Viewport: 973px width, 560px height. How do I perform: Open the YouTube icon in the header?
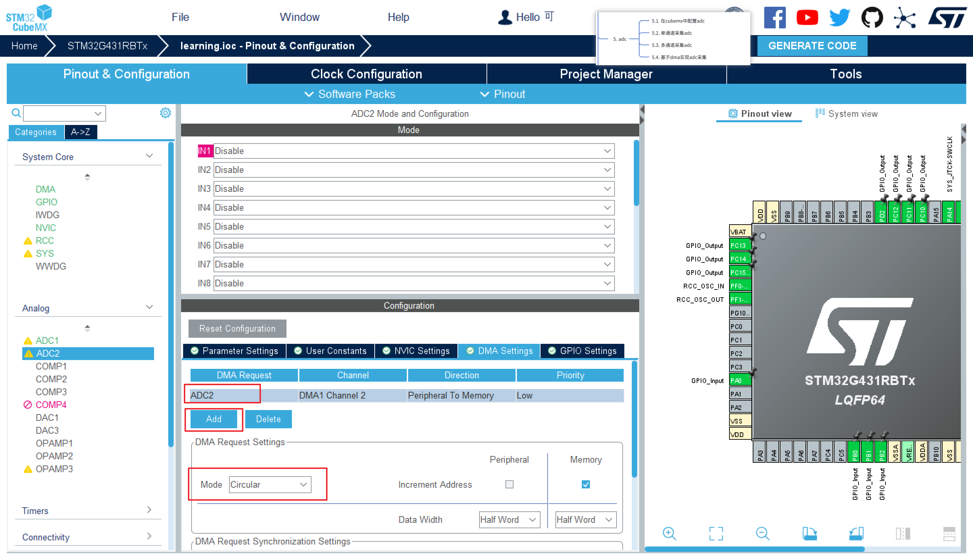[x=807, y=17]
